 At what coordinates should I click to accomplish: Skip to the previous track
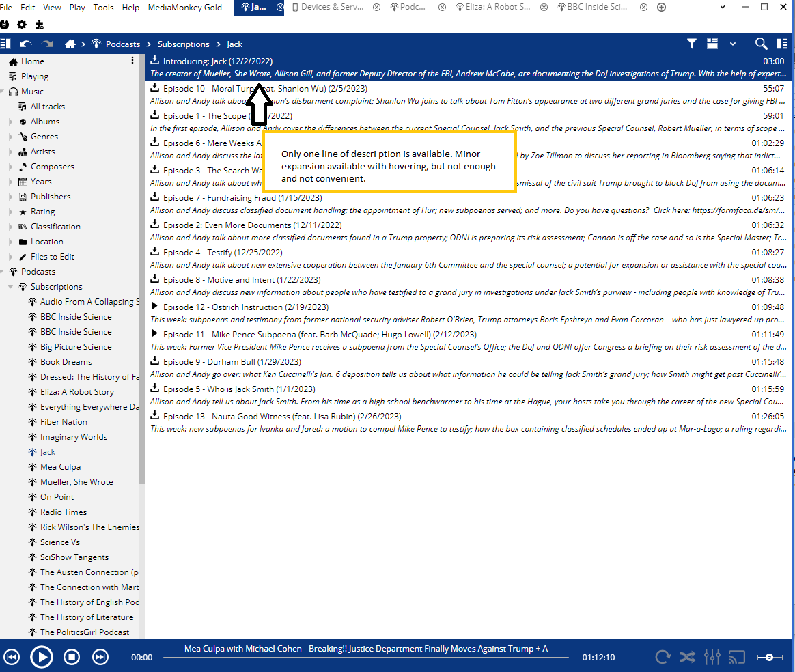(12, 657)
